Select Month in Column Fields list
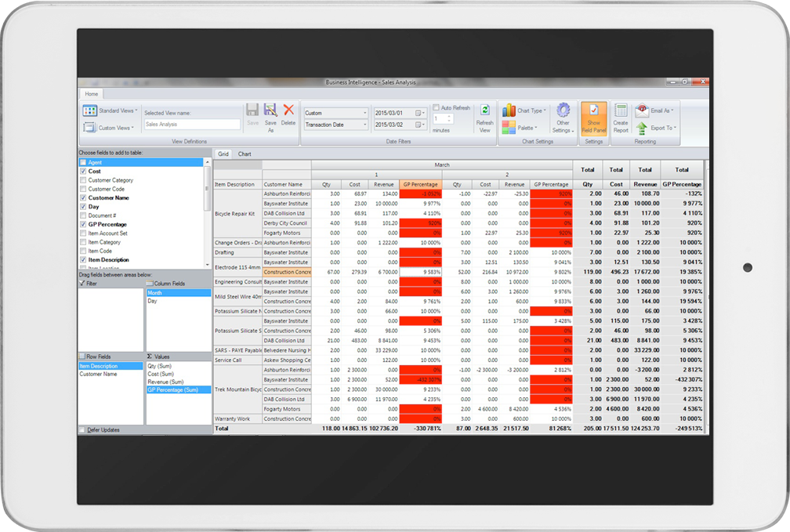 click(178, 293)
